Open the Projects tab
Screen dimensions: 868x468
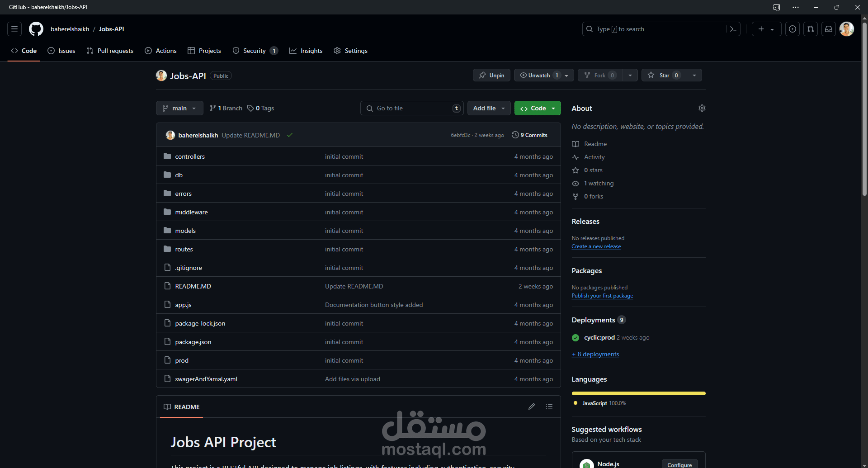tap(204, 51)
